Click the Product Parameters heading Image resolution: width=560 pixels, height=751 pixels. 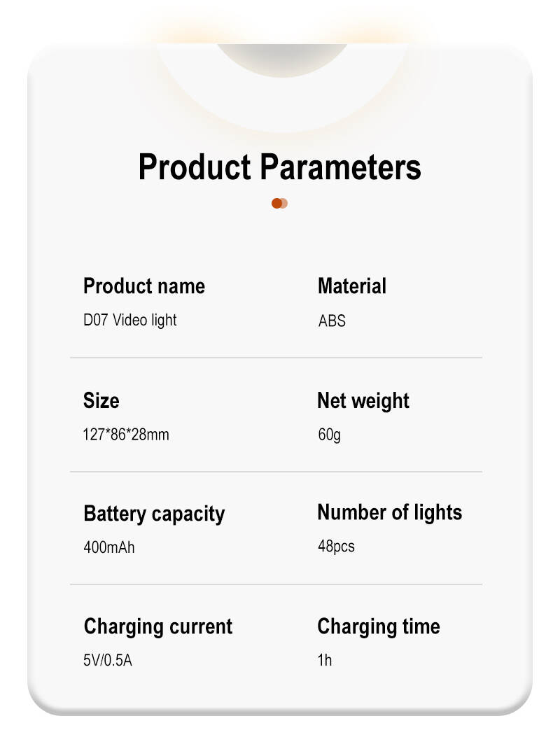[280, 167]
